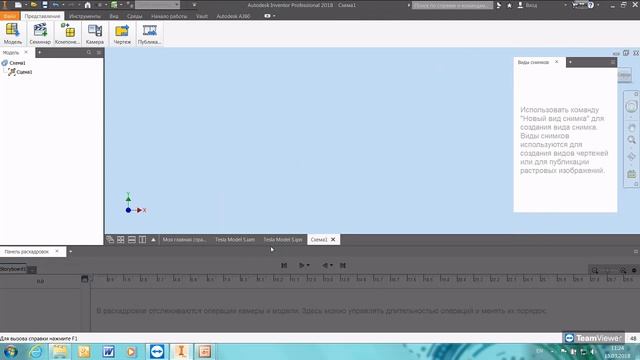This screenshot has height=360, width=640.
Task: Jump to the storyboard start
Action: click(284, 265)
